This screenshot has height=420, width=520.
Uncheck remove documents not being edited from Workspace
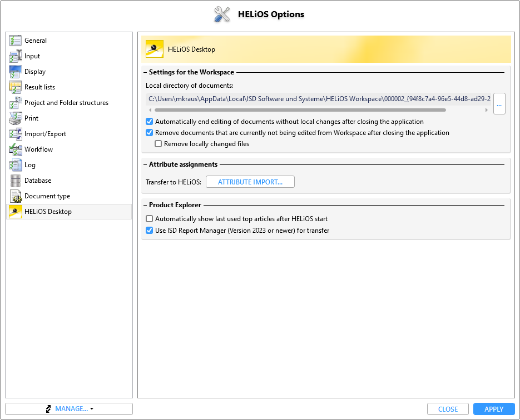click(x=150, y=133)
